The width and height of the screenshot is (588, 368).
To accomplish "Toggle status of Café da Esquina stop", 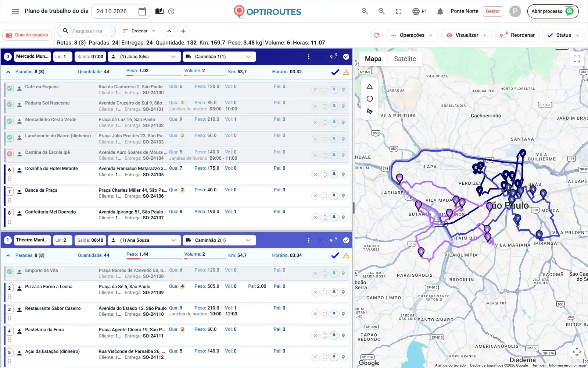I will 10,88.
